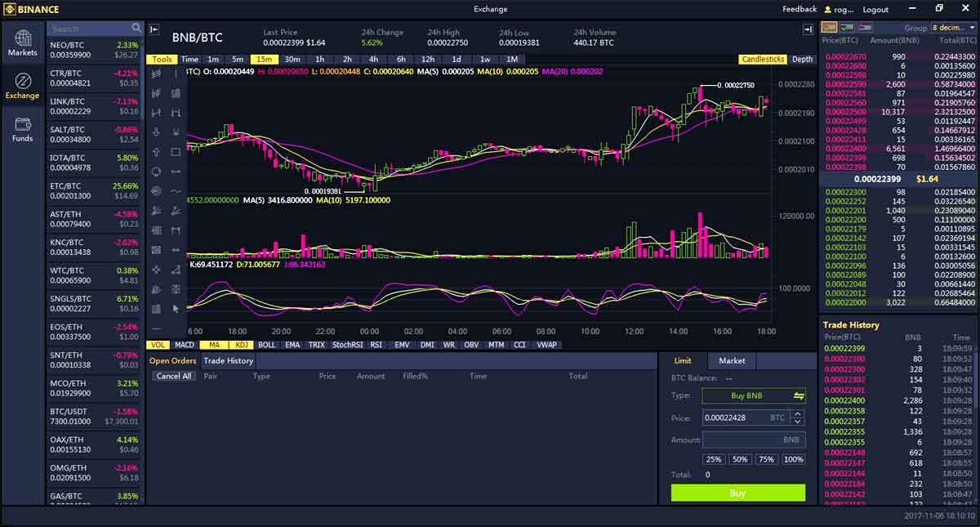Open the Feedback link
The width and height of the screenshot is (980, 527).
(x=800, y=9)
